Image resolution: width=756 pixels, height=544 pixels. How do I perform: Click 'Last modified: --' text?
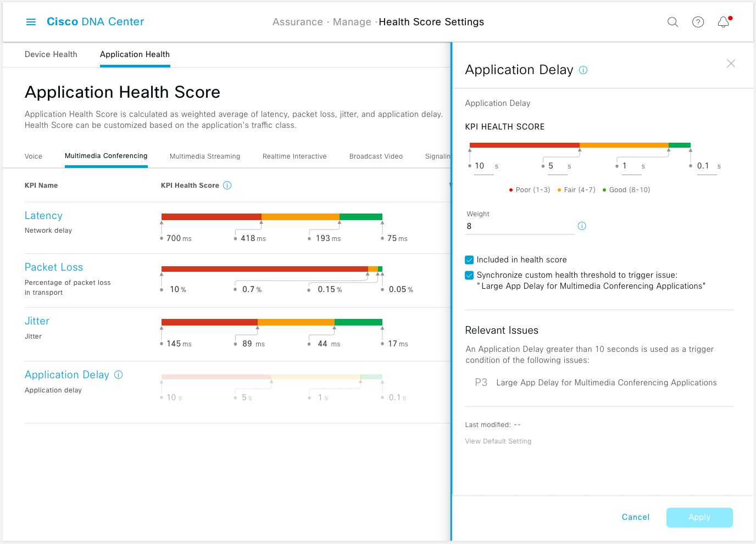(x=493, y=425)
